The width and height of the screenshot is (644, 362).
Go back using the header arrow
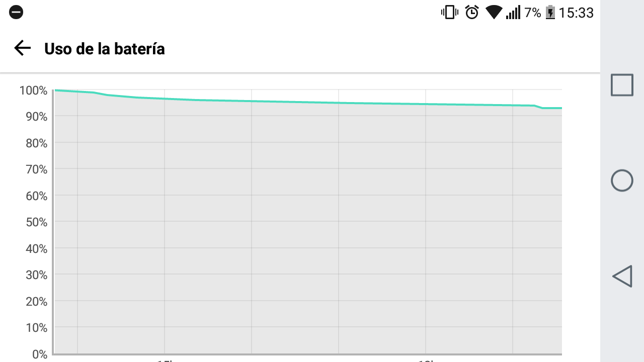(23, 48)
